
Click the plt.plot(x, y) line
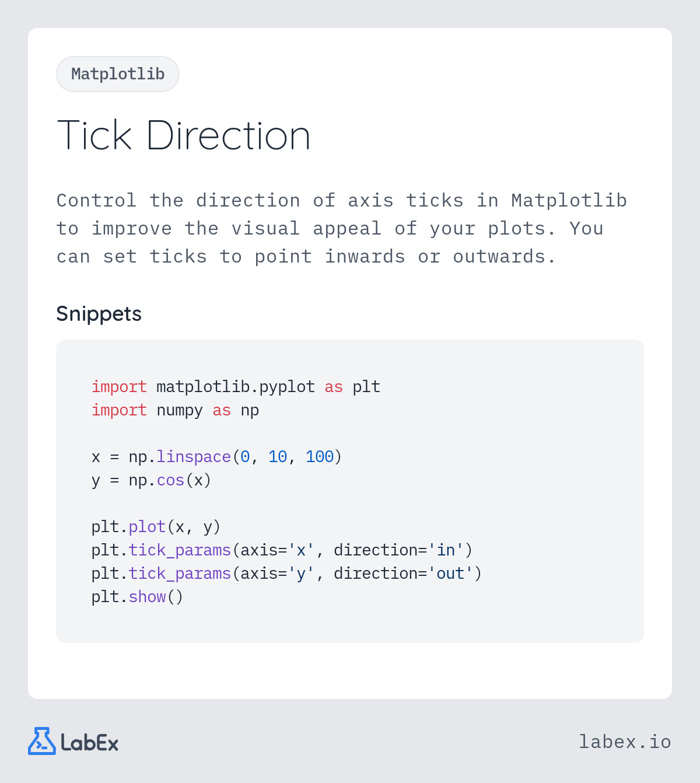156,527
